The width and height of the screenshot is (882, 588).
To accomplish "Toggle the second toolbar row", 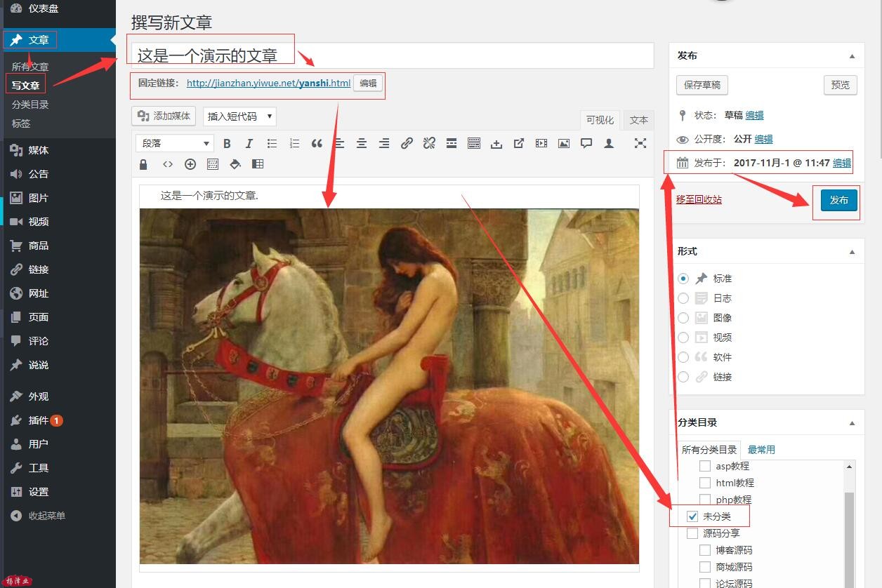I will (474, 143).
